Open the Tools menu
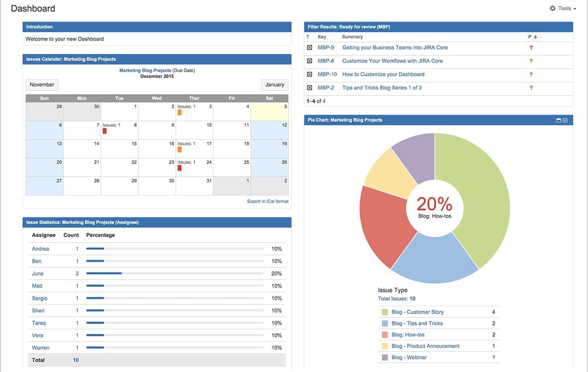 [563, 8]
